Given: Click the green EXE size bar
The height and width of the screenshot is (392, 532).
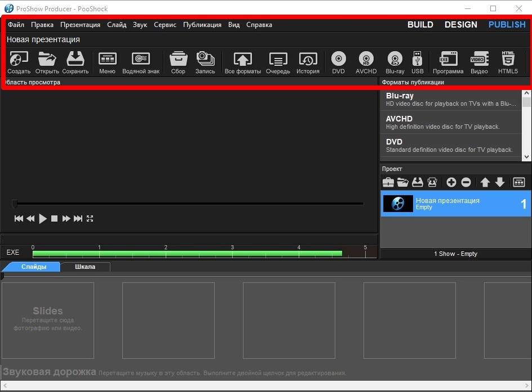Looking at the screenshot, I should click(x=187, y=254).
